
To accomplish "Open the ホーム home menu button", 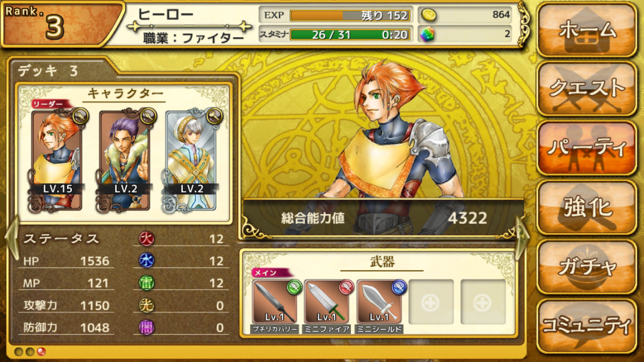I will [x=587, y=30].
